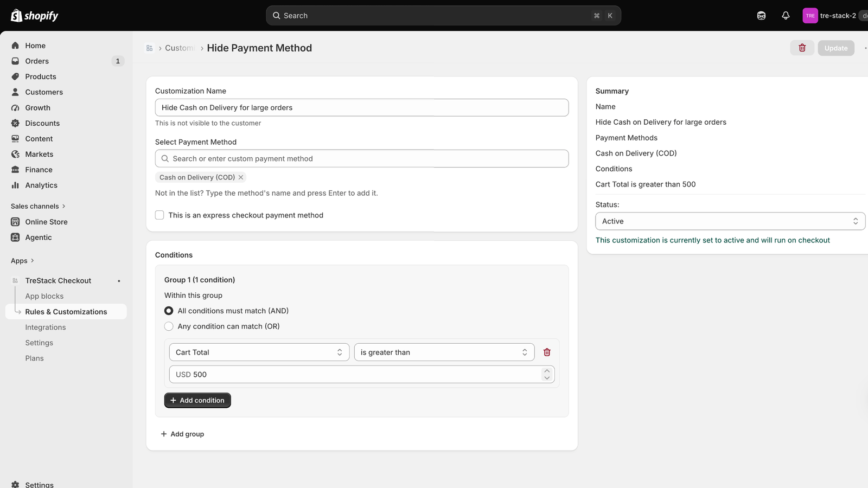Viewport: 868px width, 488px height.
Task: Click the Products tag icon
Action: (x=15, y=76)
